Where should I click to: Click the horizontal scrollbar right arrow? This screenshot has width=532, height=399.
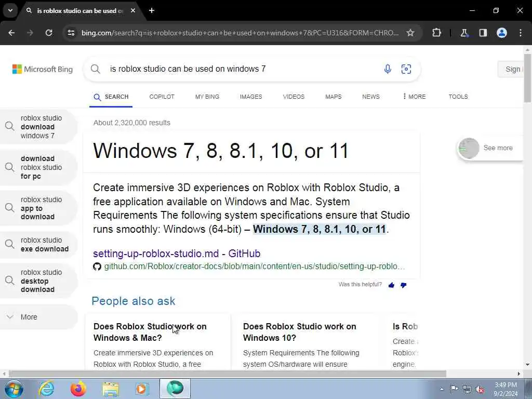[x=519, y=374]
